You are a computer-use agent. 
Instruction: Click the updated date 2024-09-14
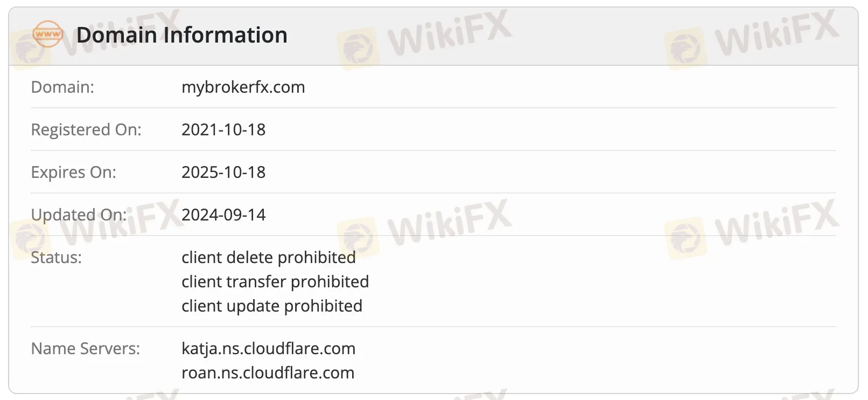(x=223, y=215)
